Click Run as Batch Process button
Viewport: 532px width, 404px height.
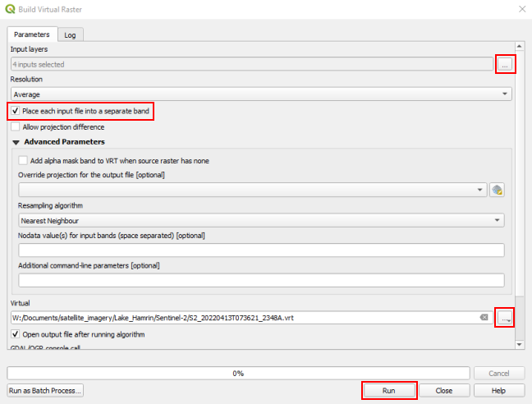(45, 391)
